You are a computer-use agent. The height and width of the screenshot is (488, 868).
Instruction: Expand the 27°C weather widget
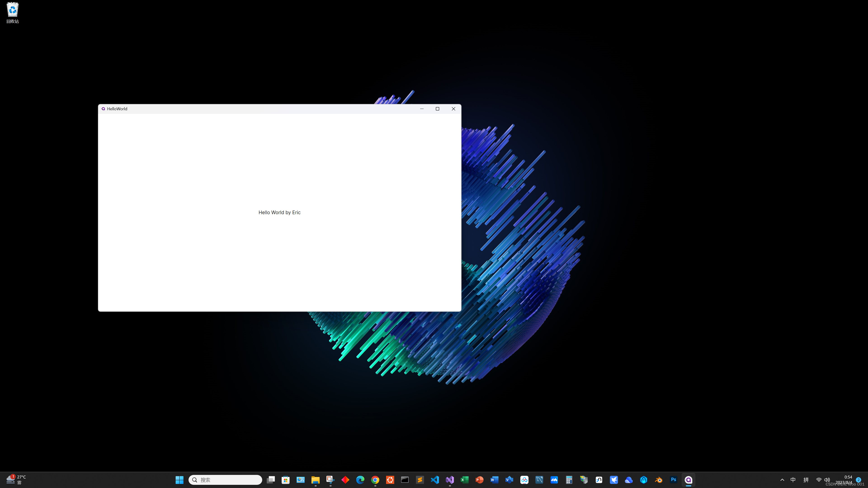[x=15, y=480]
